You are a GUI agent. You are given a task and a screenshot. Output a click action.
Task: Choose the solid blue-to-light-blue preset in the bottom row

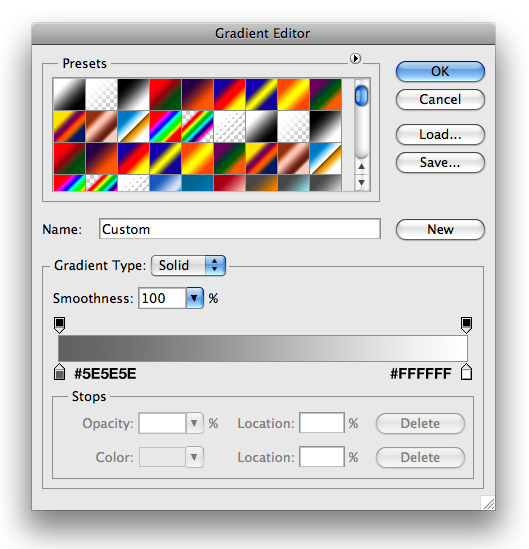coord(165,183)
